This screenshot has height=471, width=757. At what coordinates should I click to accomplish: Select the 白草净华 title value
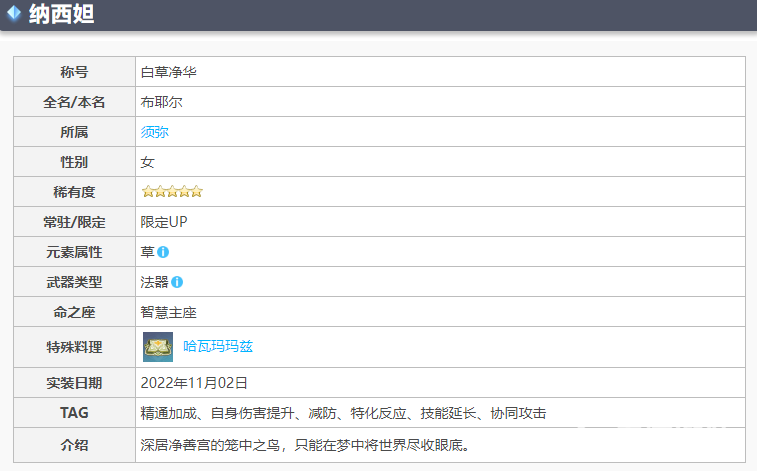point(168,72)
